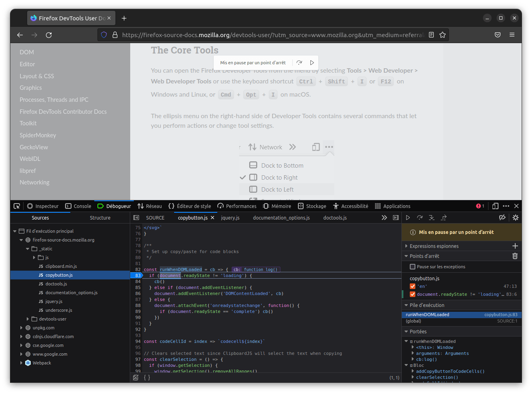Remove all breakpoints with trash icon

515,256
